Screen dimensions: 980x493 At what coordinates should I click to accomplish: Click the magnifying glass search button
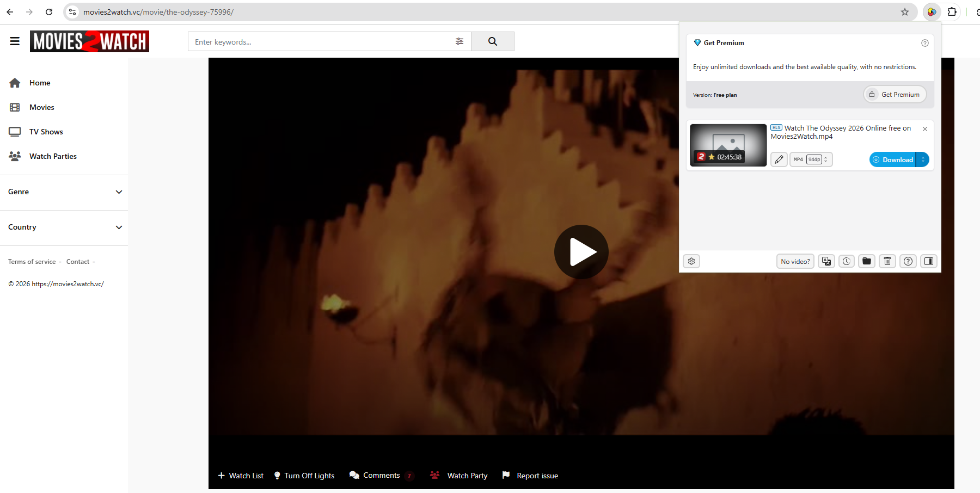click(493, 41)
